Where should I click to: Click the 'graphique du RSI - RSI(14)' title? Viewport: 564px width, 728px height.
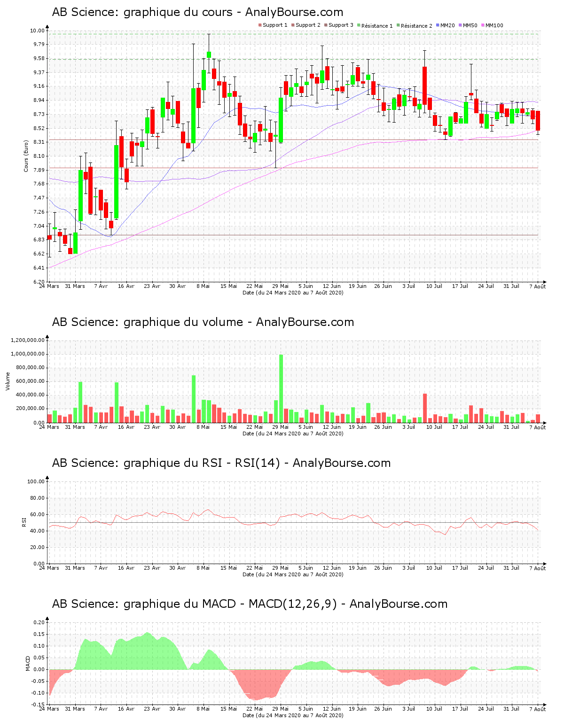click(x=221, y=463)
